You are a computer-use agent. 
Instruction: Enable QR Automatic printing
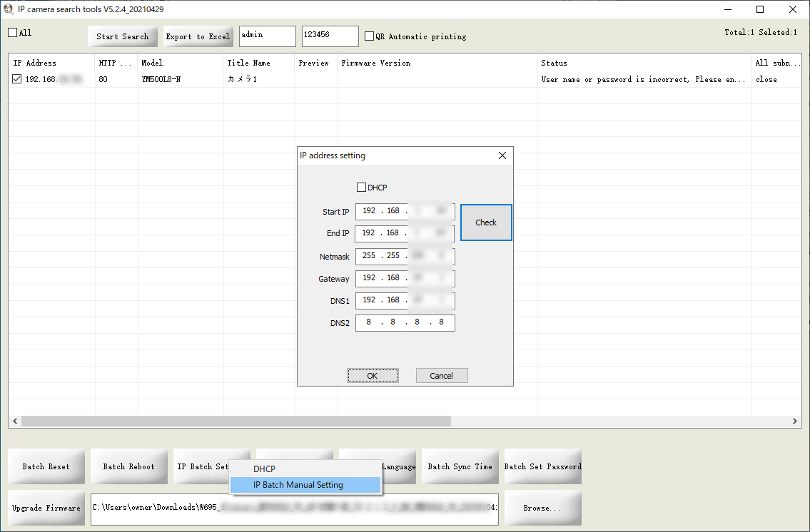coord(369,36)
